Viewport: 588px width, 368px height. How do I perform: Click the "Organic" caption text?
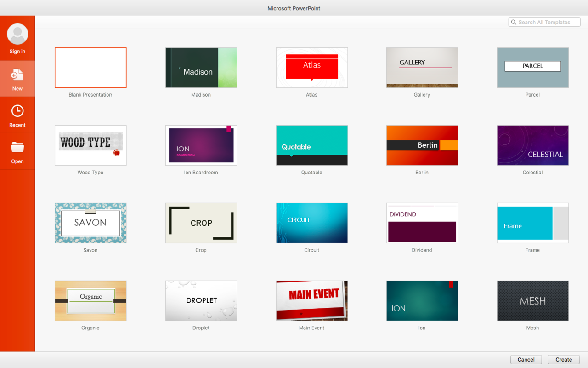90,328
